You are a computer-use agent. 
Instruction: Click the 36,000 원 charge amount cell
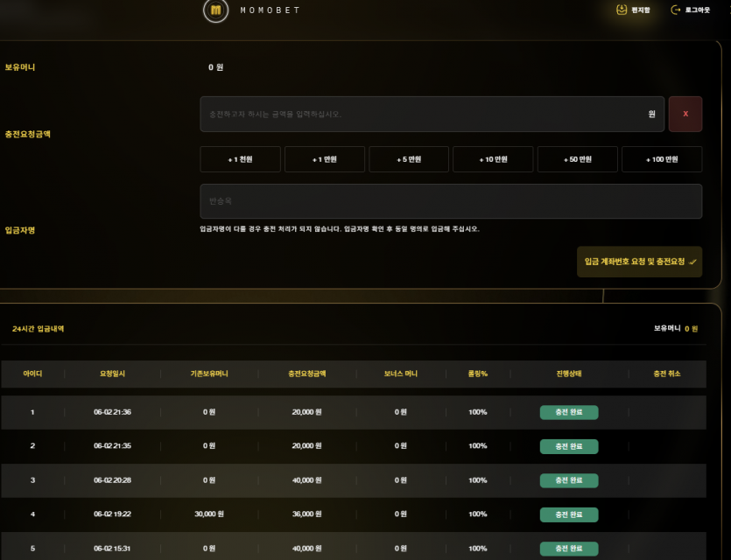(306, 514)
